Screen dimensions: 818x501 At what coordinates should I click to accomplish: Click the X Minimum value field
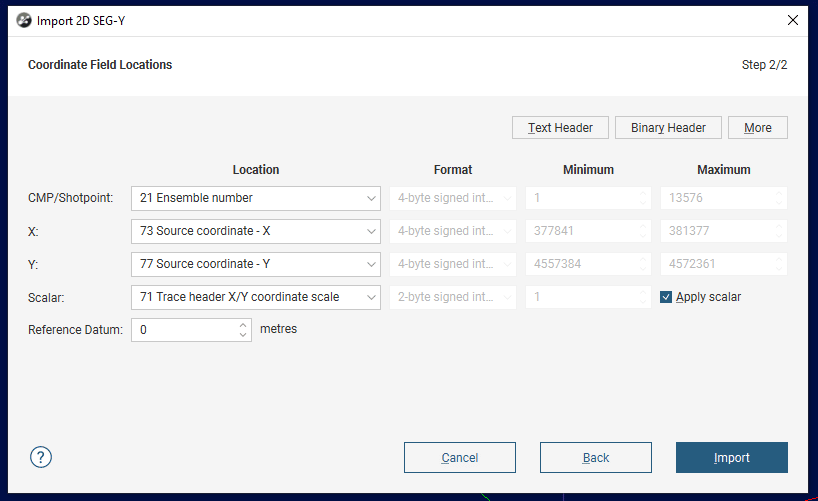(x=588, y=231)
